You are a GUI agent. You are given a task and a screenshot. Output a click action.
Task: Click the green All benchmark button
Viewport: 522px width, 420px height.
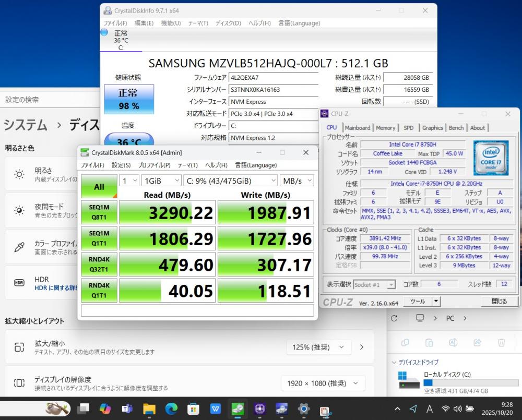tap(99, 187)
